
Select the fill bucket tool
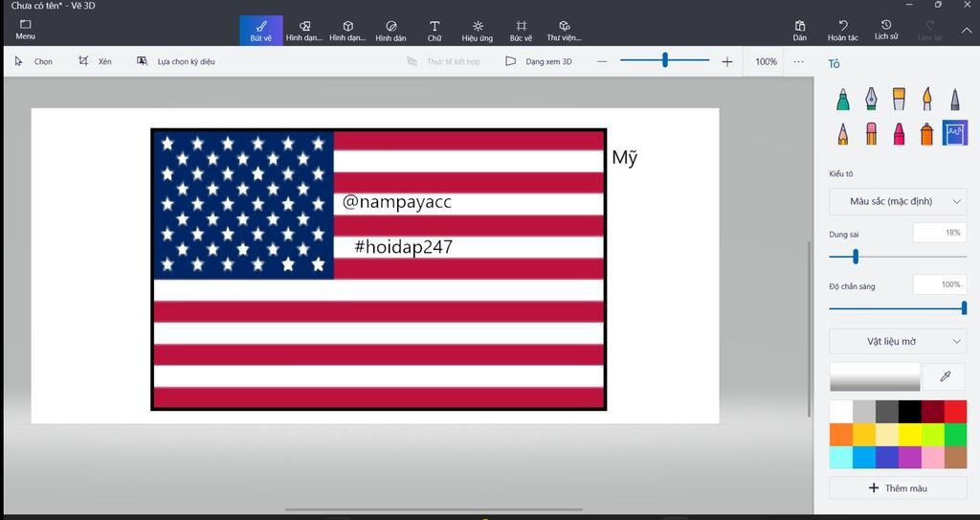pos(955,133)
